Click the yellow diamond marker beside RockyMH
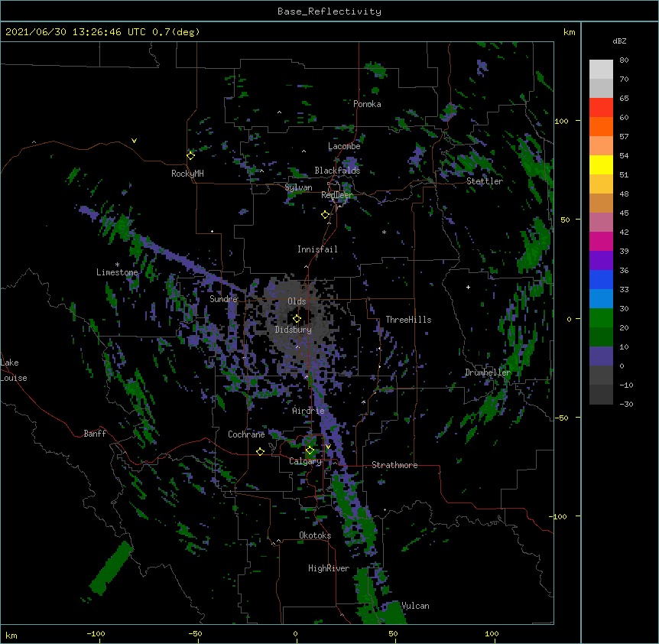 point(190,156)
